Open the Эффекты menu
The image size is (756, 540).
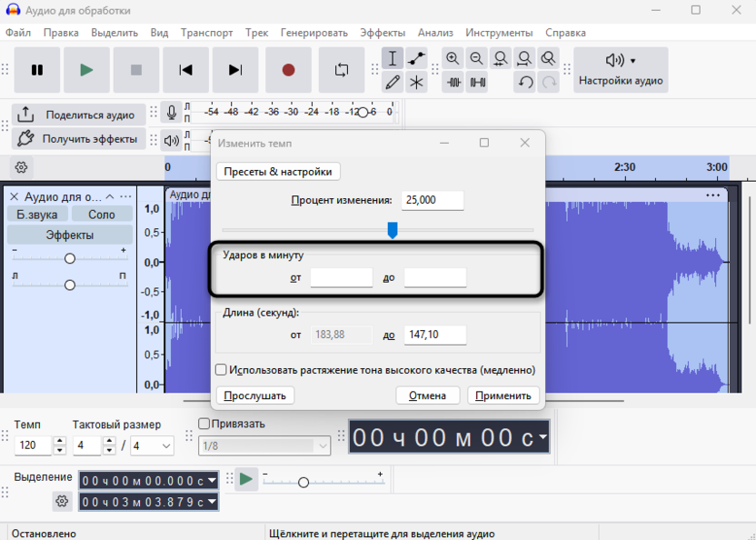383,33
